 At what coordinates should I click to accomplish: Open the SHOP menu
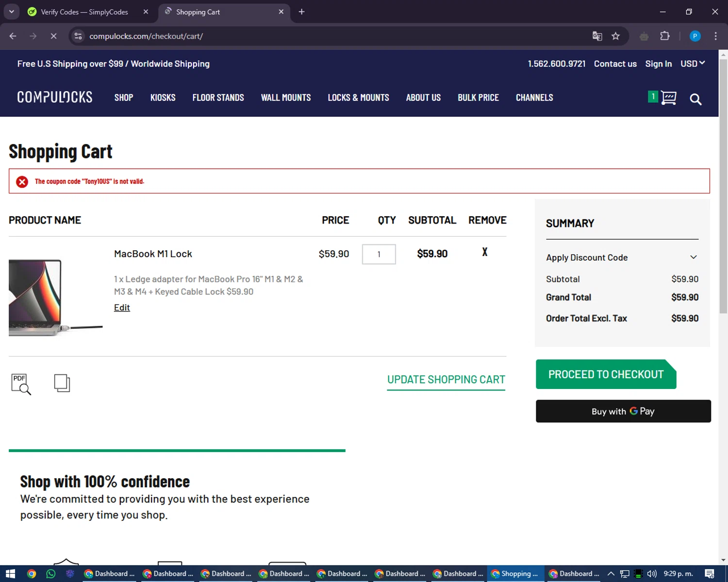124,97
